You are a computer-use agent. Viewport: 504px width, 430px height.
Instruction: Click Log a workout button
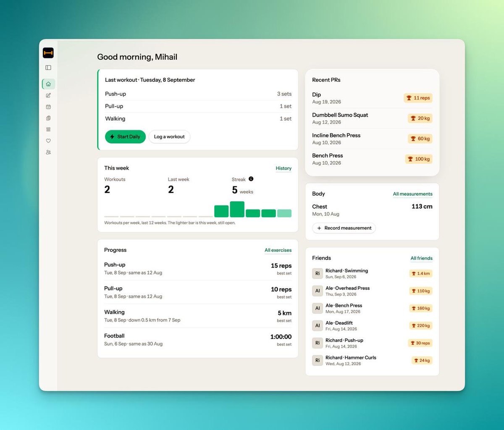[169, 137]
